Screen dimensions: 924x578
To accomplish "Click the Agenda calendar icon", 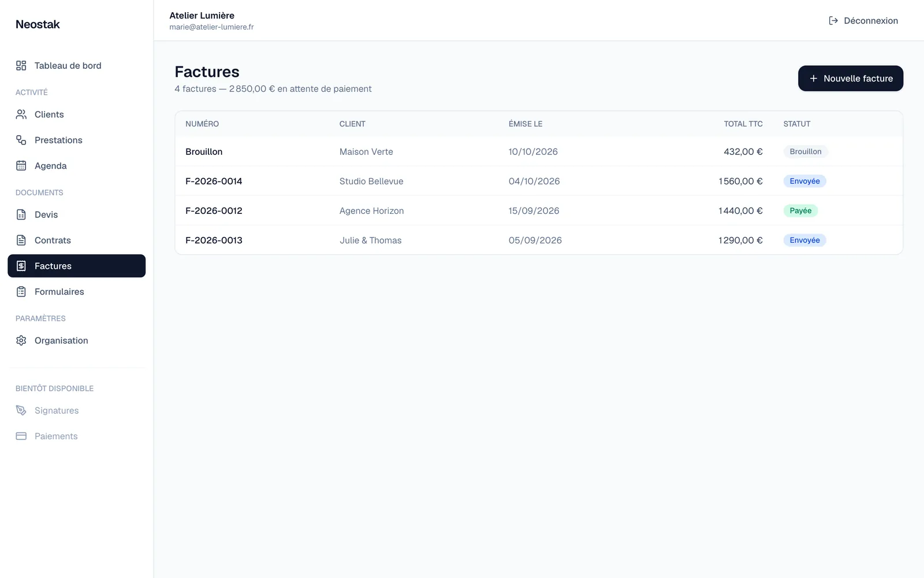I will tap(21, 166).
